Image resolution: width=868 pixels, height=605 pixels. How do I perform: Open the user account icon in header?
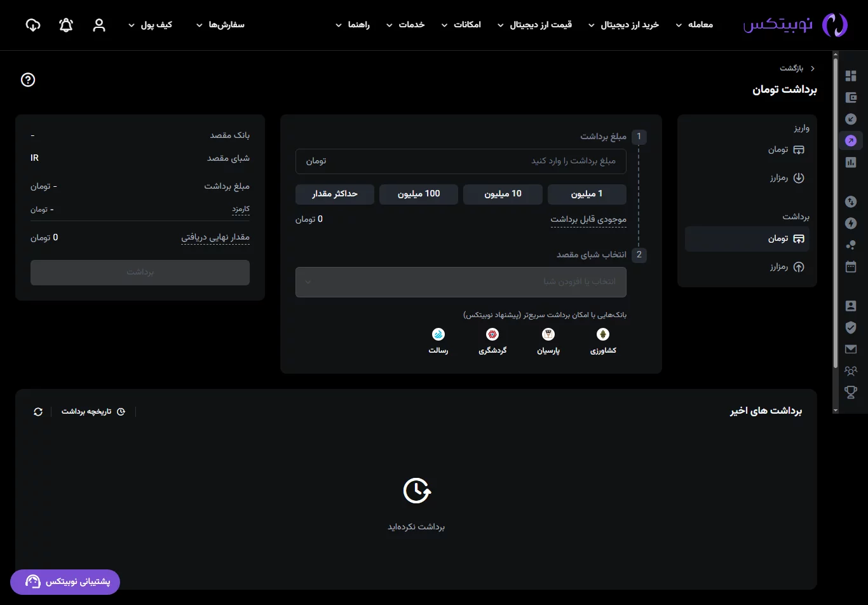pyautogui.click(x=99, y=25)
